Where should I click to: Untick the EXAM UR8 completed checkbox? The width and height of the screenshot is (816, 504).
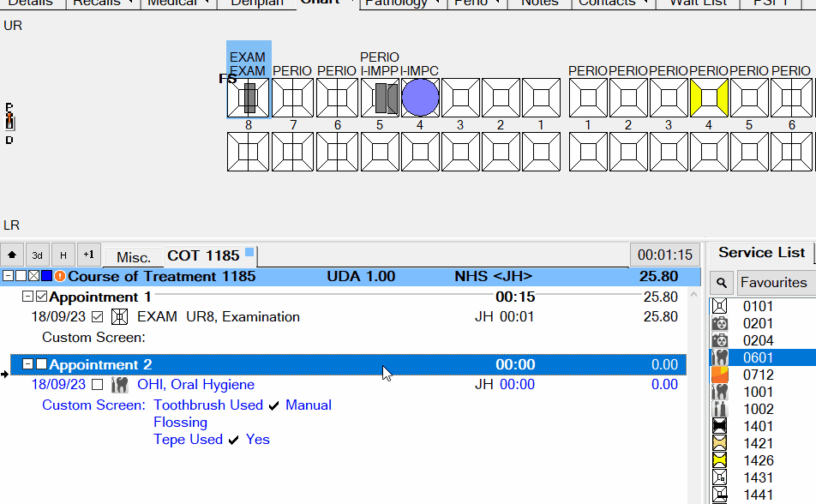click(98, 316)
